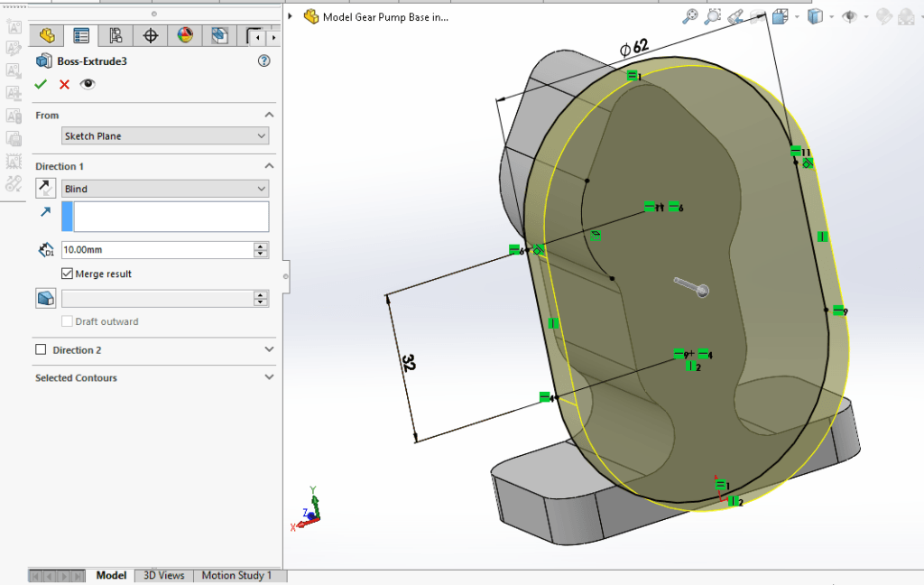Open the Sketch Plane start condition dropdown
The height and width of the screenshot is (585, 924).
pos(261,134)
